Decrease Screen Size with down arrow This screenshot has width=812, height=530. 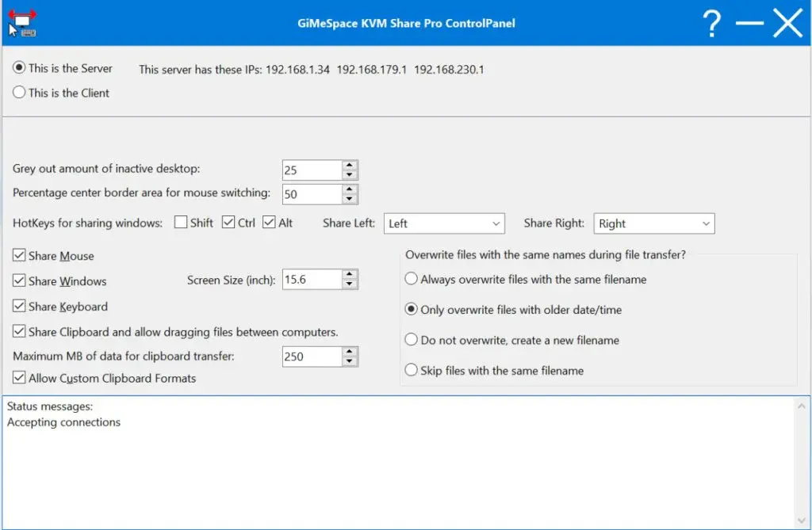pos(350,284)
